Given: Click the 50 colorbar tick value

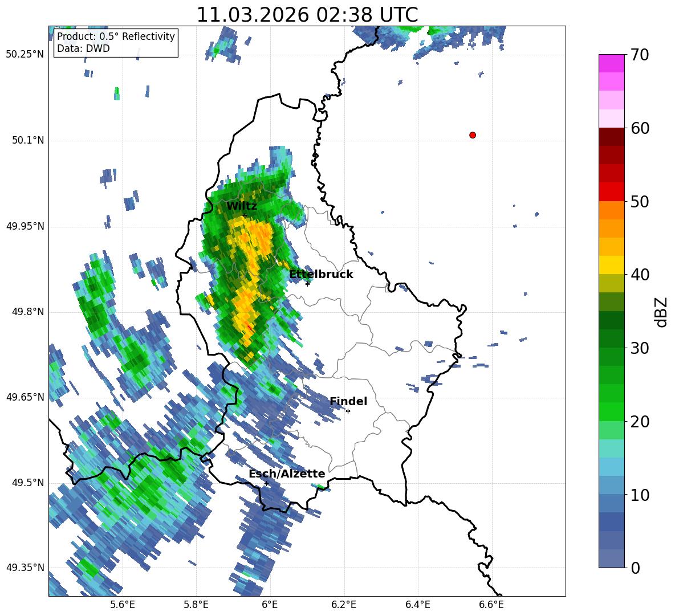Looking at the screenshot, I should tap(639, 201).
